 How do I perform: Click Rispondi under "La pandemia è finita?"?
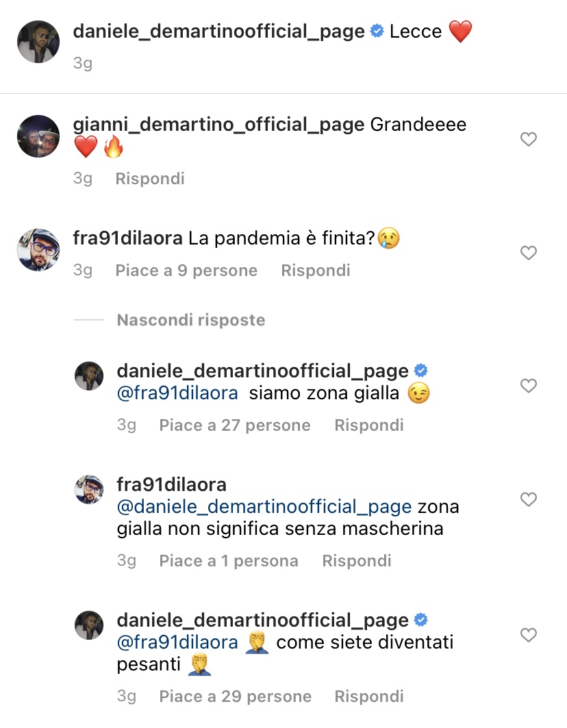[x=316, y=271]
